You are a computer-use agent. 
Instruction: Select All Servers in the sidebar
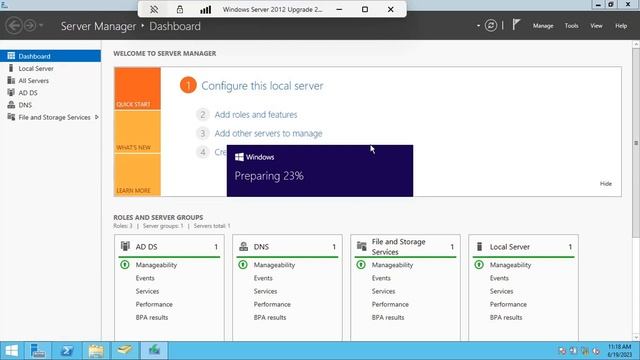tap(51, 80)
